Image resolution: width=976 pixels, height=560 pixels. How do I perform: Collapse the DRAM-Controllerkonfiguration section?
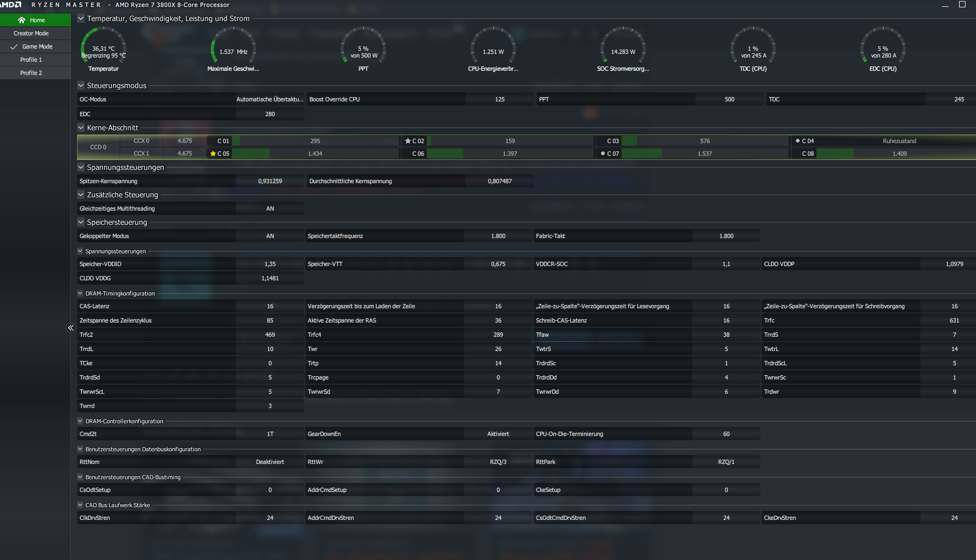pos(80,421)
